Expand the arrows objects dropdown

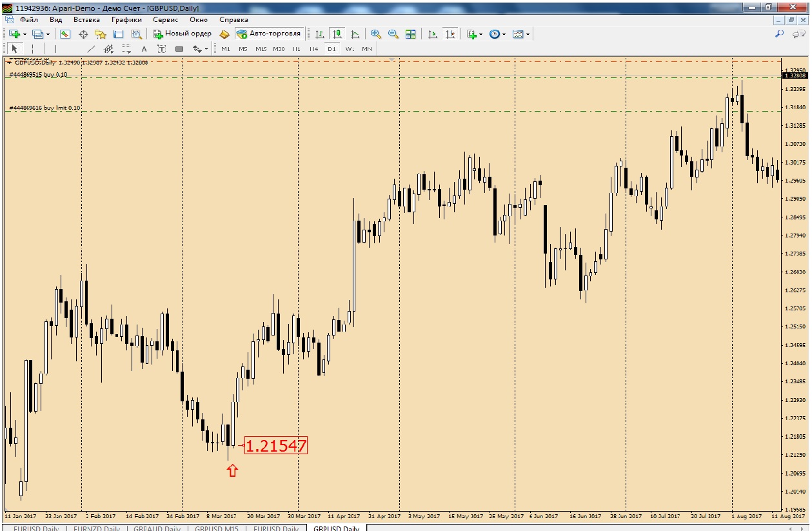coord(206,48)
